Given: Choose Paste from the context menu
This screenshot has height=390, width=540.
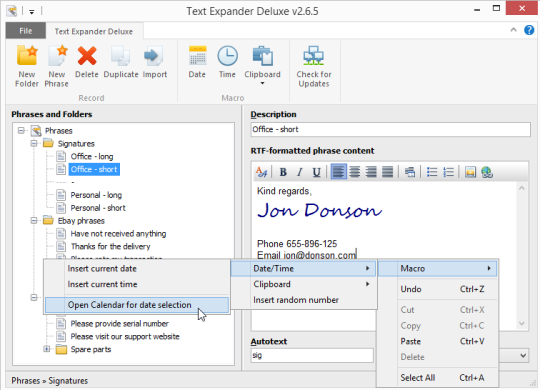Looking at the screenshot, I should [437, 341].
